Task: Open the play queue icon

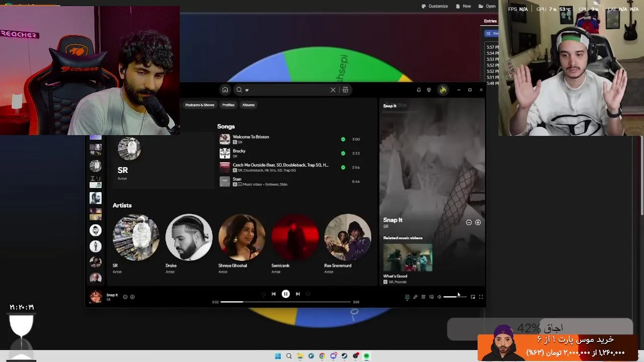Action: (x=423, y=297)
